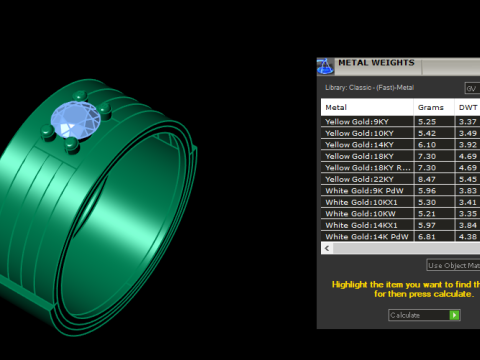Click the 3.37 DWT value
This screenshot has height=360, width=480.
click(468, 122)
